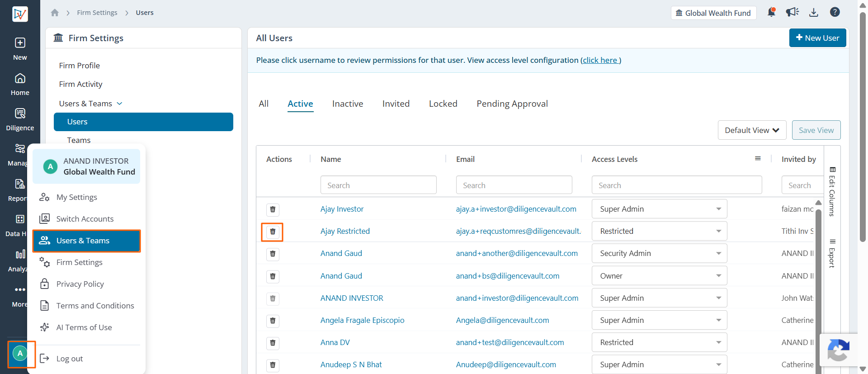Open the announcements megaphone icon
Viewport: 868px width, 374px height.
(x=792, y=12)
